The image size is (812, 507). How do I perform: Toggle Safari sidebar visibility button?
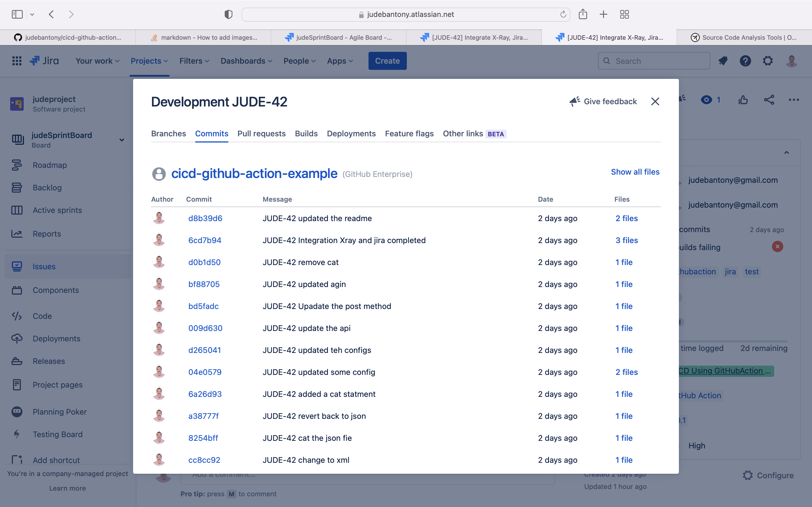(17, 14)
